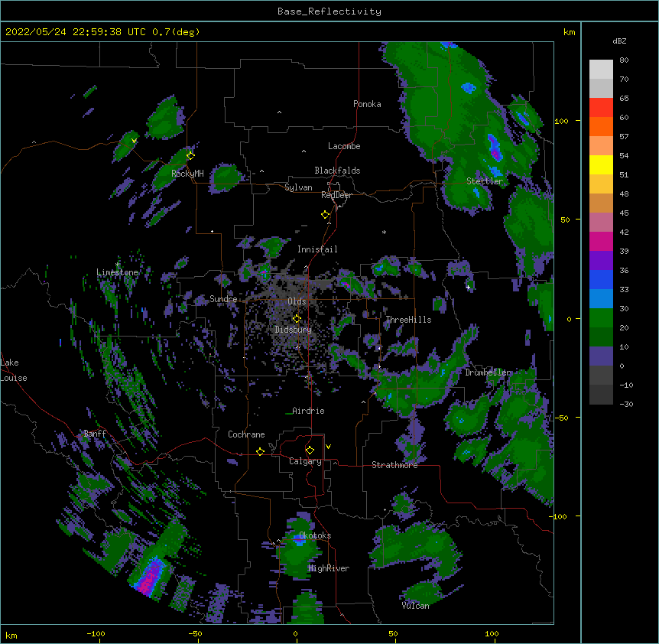Select slate blue 10–0 dBZ legend swatch
The height and width of the screenshot is (644, 659).
[601, 356]
